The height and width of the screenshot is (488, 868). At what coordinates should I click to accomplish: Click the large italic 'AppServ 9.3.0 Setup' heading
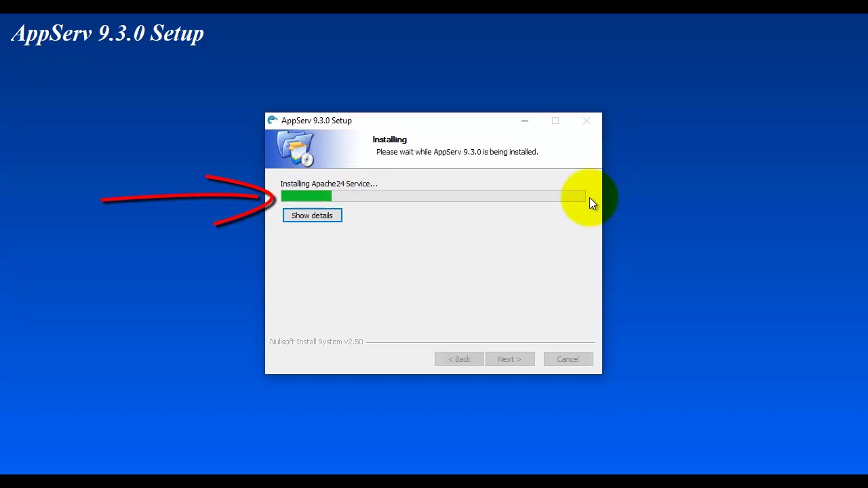click(x=108, y=33)
